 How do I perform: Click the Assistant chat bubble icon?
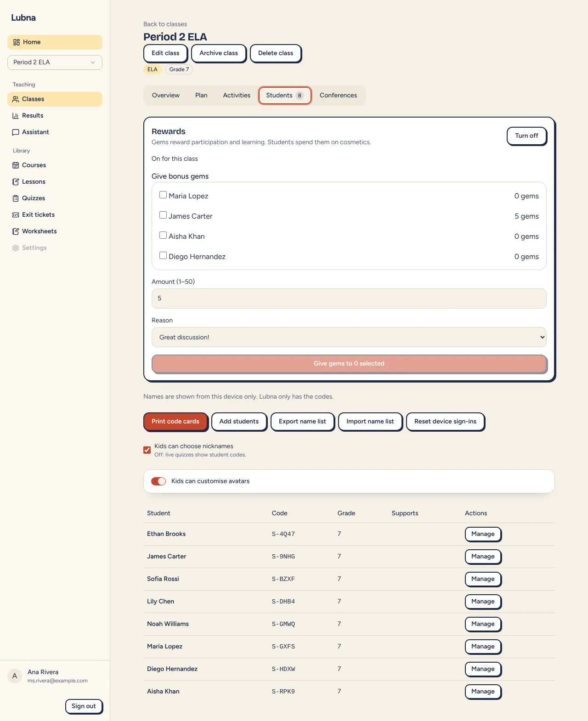point(16,132)
